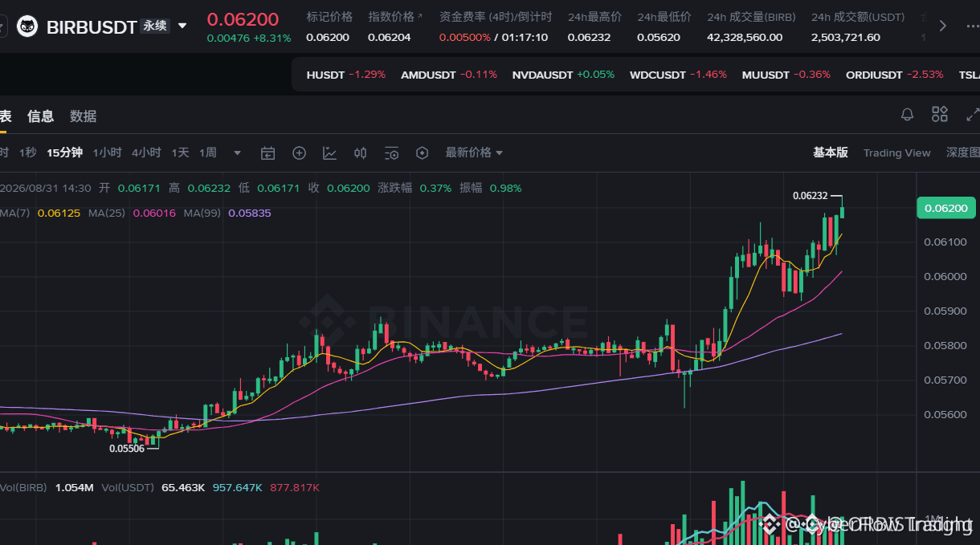This screenshot has height=545, width=980.
Task: Click the Vol(BIRB) volume label
Action: [x=23, y=487]
